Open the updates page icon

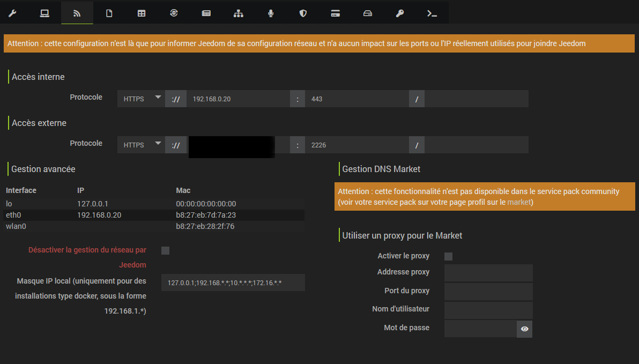pos(109,12)
